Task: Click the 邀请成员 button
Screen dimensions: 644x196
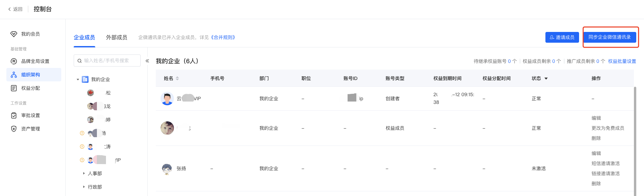Action: click(x=562, y=37)
